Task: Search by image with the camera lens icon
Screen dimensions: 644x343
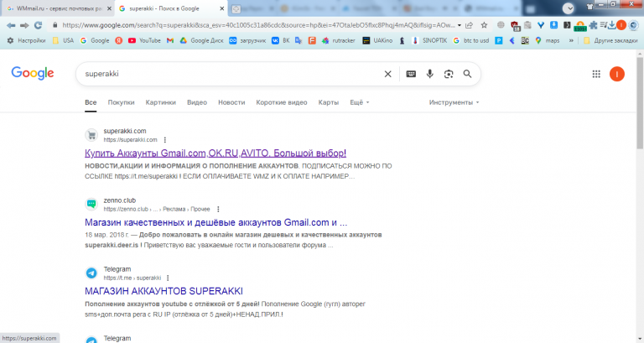Action: coord(449,74)
